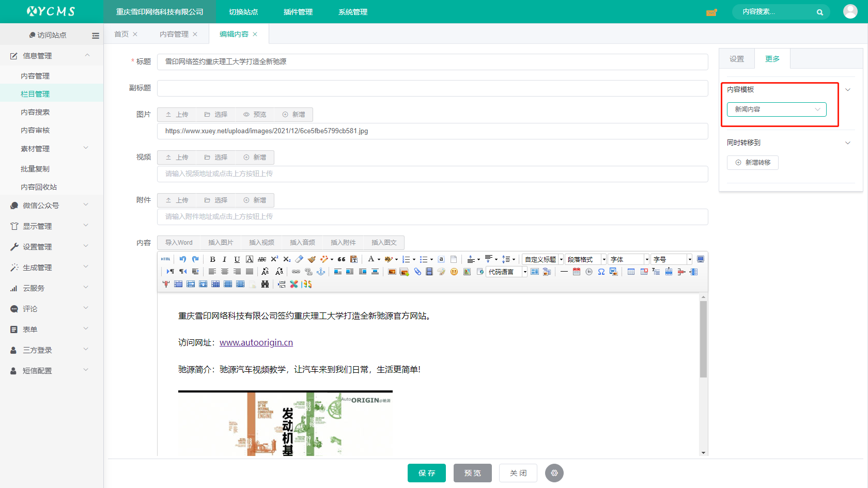Click the redo arrow in editor toolbar
The width and height of the screenshot is (868, 488).
(195, 259)
